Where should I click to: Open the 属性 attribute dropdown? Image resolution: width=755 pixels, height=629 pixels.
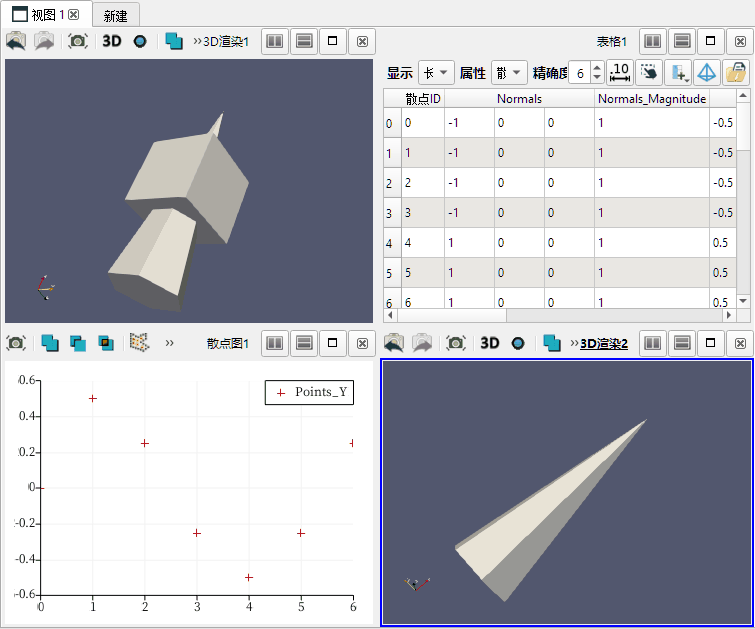[509, 72]
